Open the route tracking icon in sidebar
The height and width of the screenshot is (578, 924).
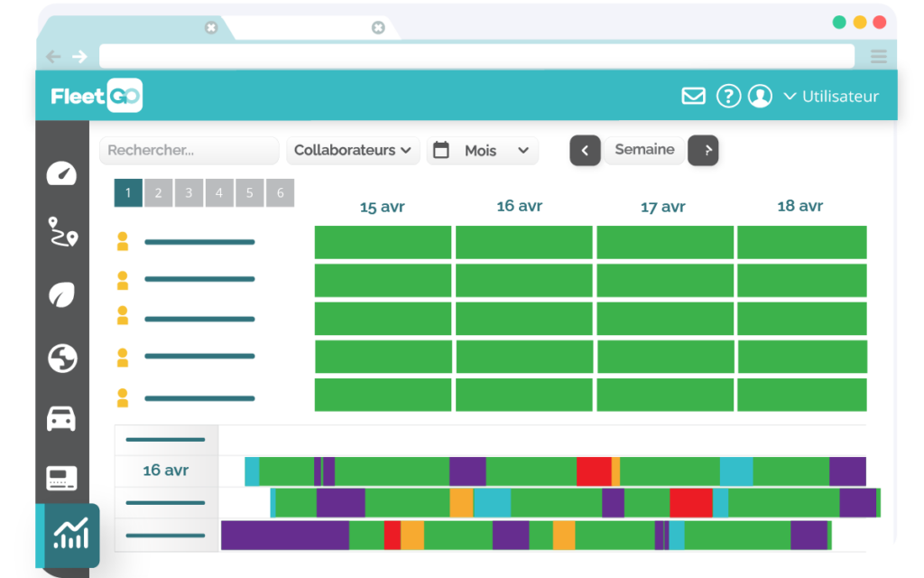pos(62,232)
